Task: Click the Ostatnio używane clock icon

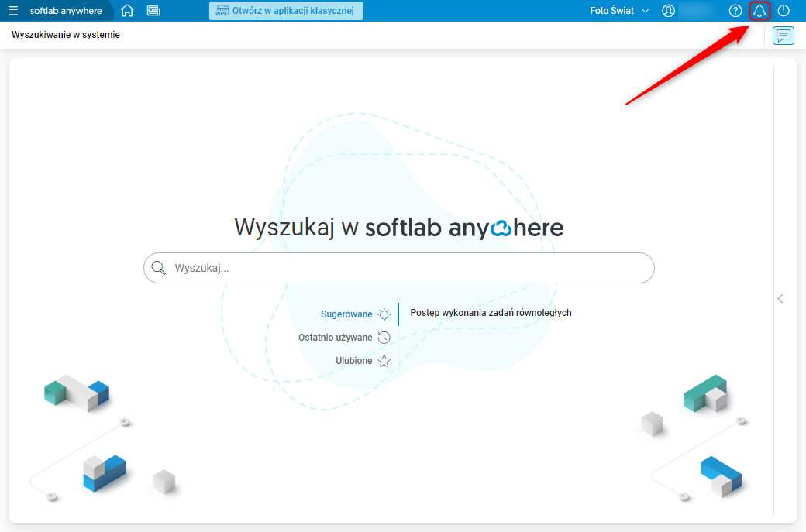Action: coord(384,337)
